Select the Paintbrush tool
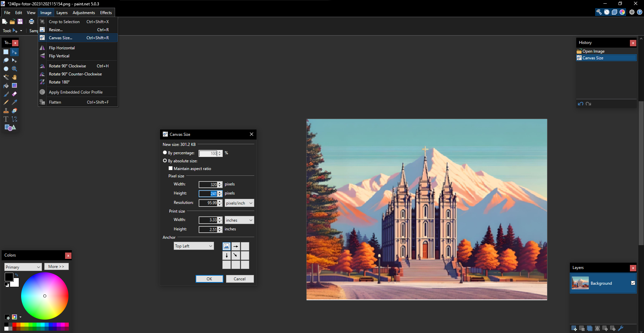Viewport: 644px width, 333px height. tap(6, 94)
